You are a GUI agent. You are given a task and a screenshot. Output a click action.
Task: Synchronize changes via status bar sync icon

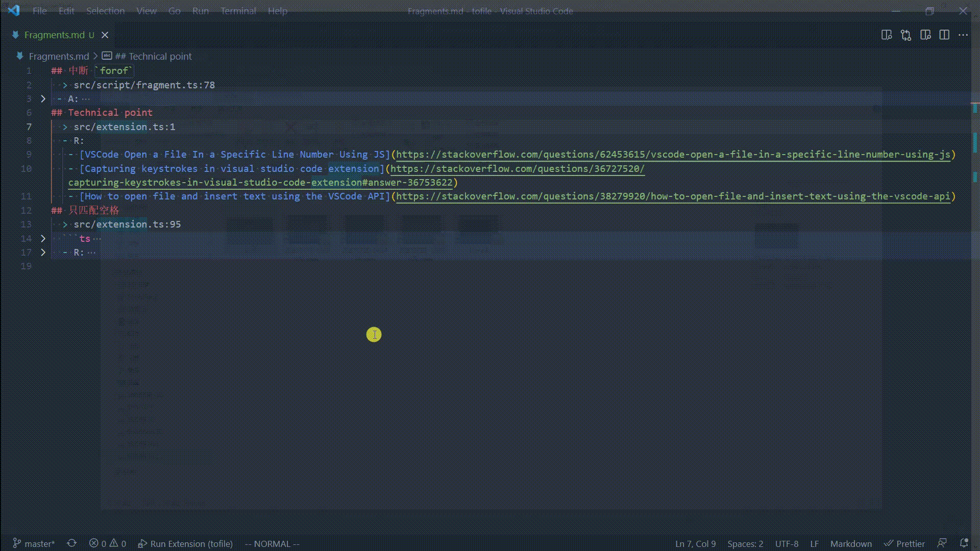click(72, 543)
